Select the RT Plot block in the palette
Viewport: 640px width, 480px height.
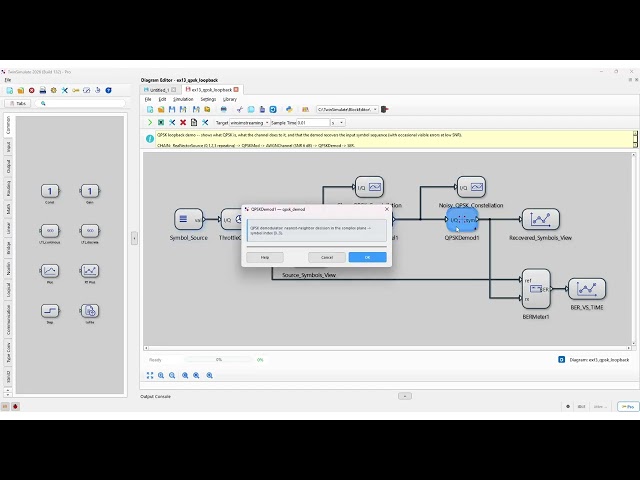90,271
